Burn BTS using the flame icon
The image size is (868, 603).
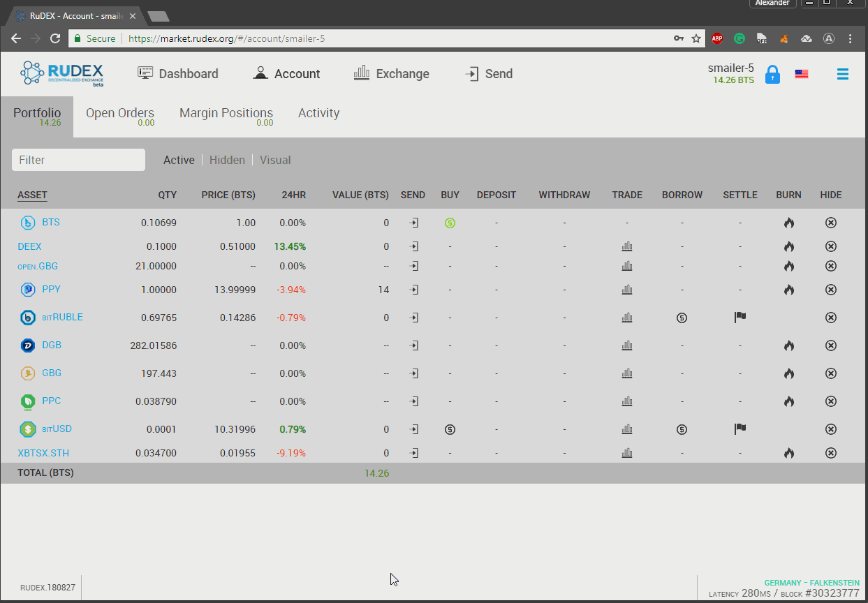[x=789, y=223]
